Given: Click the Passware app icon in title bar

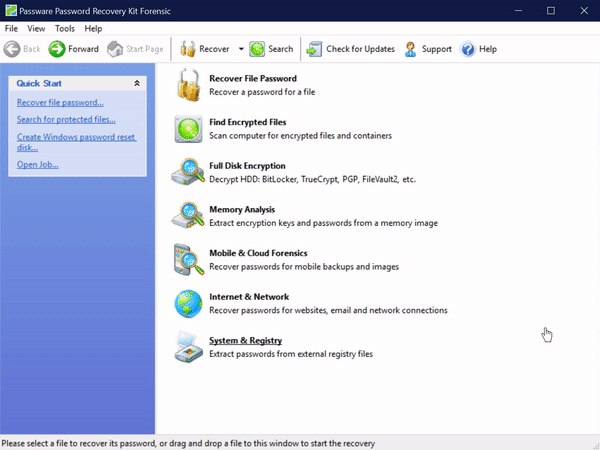Looking at the screenshot, I should pyautogui.click(x=11, y=11).
